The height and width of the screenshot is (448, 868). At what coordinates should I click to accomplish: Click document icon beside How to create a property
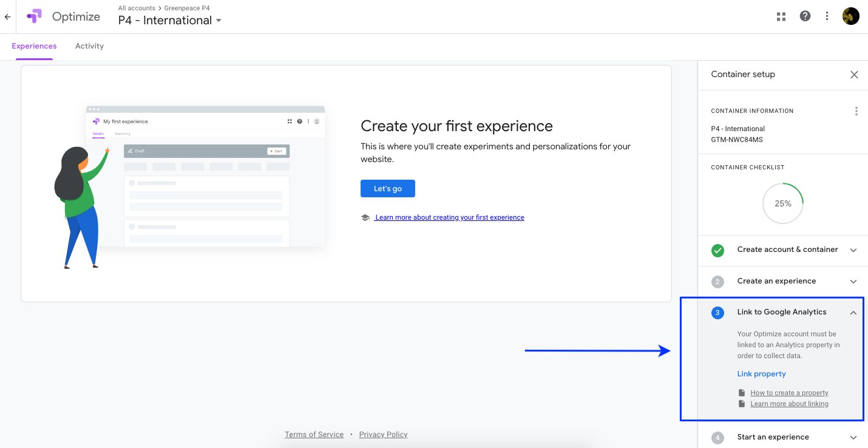tap(741, 393)
